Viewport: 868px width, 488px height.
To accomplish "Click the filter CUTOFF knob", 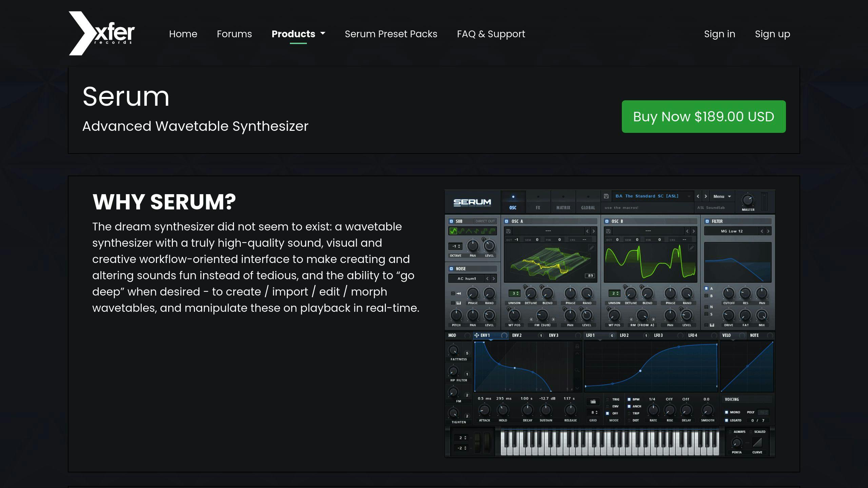I will pyautogui.click(x=729, y=293).
